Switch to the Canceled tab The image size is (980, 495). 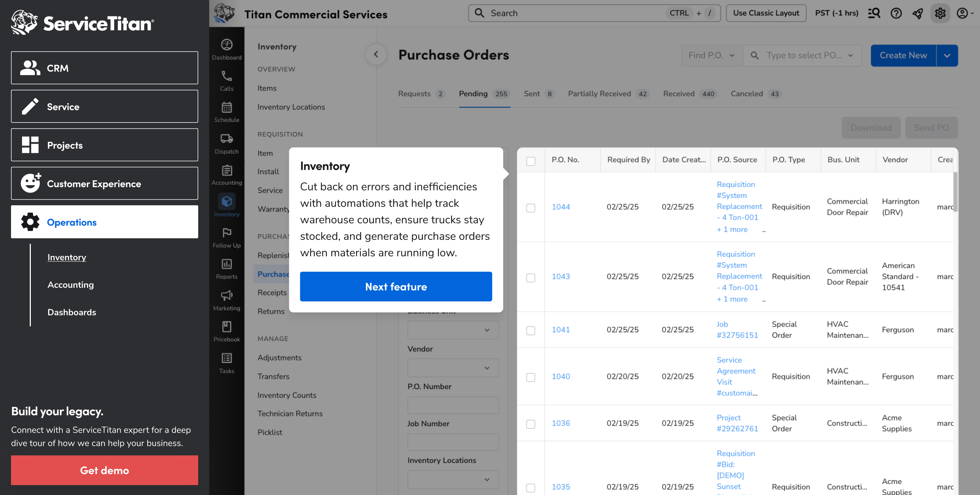[x=747, y=94]
